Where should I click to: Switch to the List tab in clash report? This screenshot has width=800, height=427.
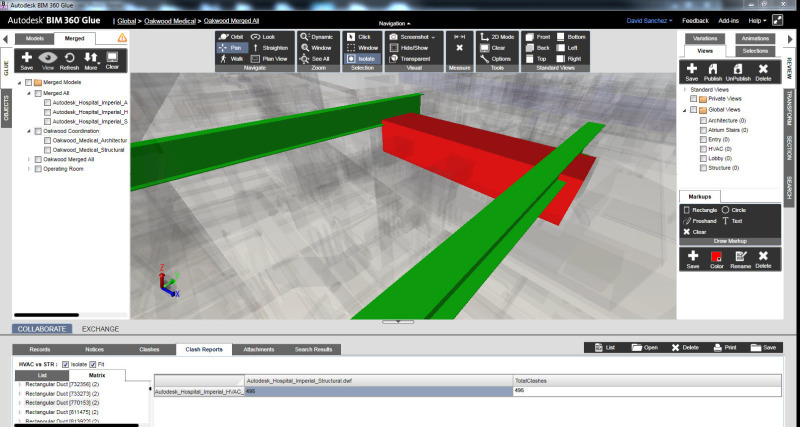click(x=42, y=375)
